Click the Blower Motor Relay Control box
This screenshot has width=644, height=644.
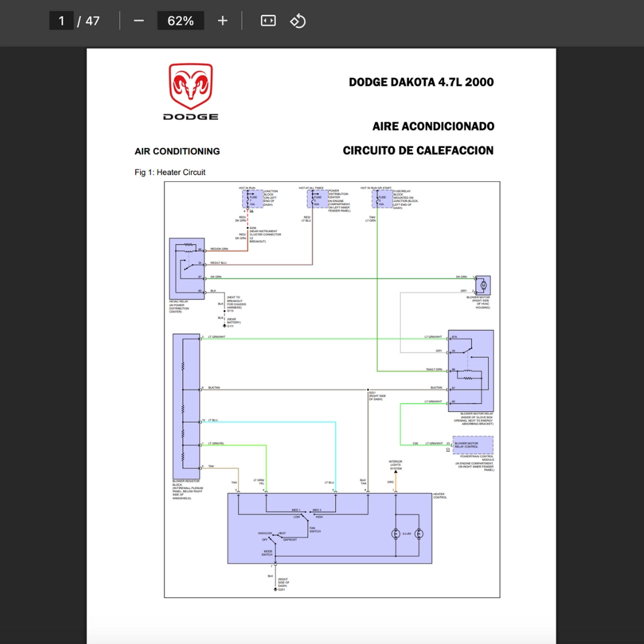[x=473, y=445]
